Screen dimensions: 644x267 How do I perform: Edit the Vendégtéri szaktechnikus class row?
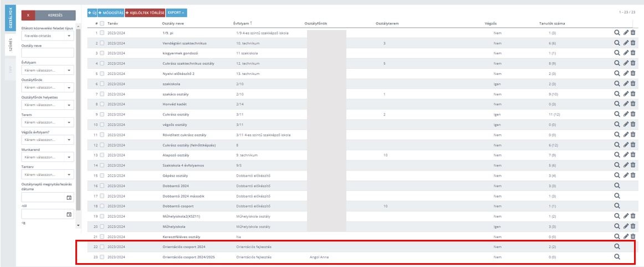coord(626,43)
